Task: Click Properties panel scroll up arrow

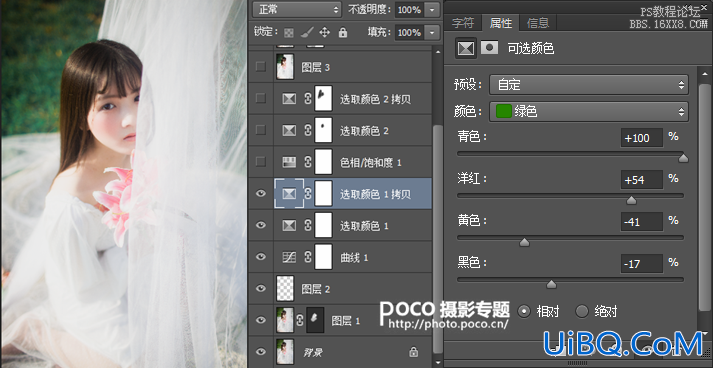Action: 704,73
